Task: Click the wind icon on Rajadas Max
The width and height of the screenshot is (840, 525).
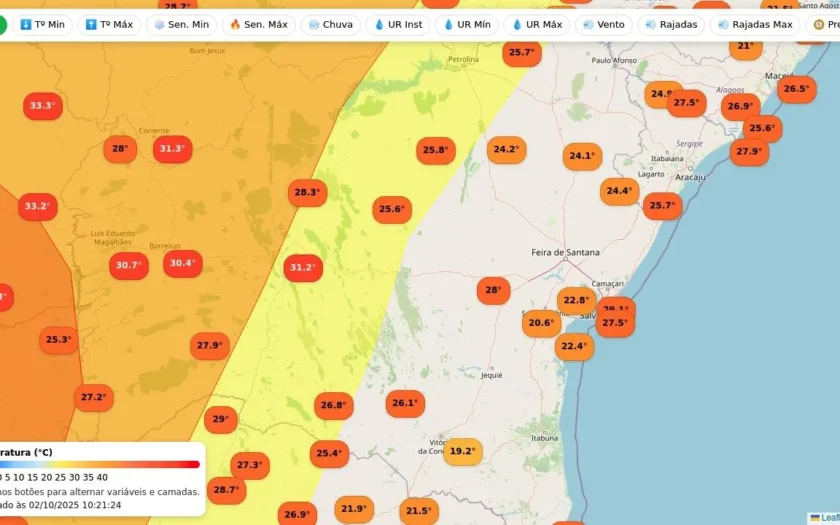Action: coord(723,25)
